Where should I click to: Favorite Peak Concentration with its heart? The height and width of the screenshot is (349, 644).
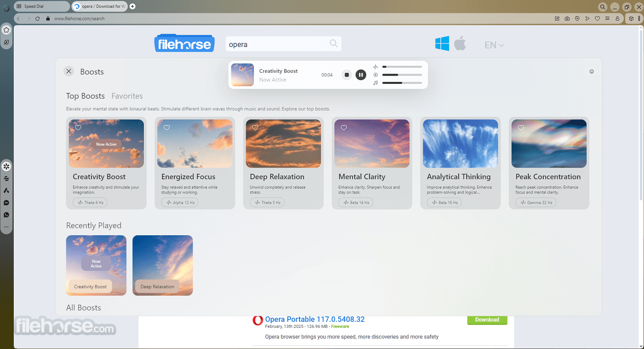(521, 128)
